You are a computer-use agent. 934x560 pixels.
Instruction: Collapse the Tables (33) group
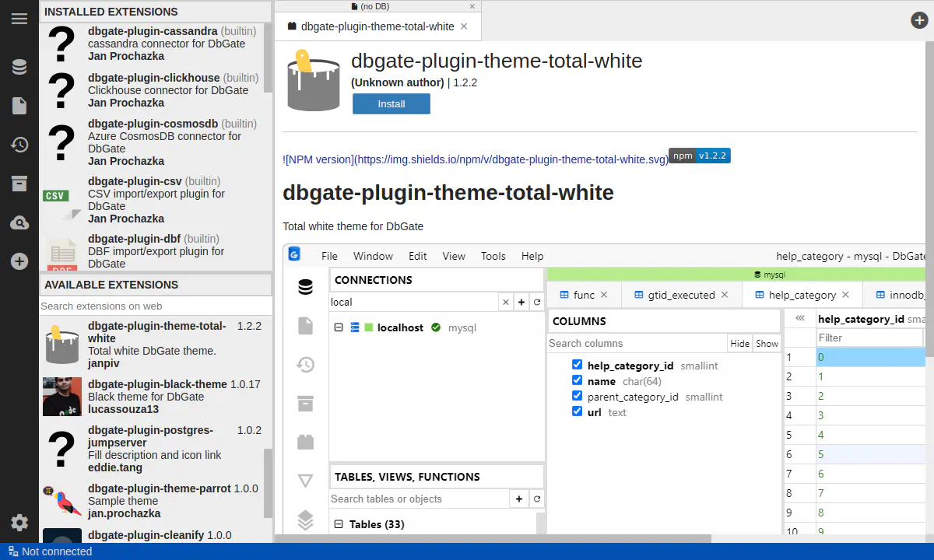pos(339,524)
